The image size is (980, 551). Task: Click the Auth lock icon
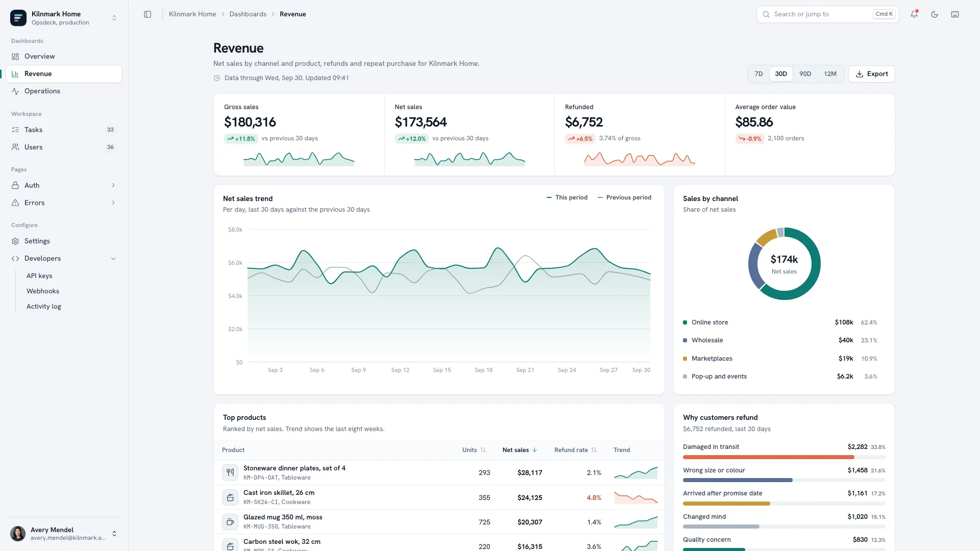15,186
